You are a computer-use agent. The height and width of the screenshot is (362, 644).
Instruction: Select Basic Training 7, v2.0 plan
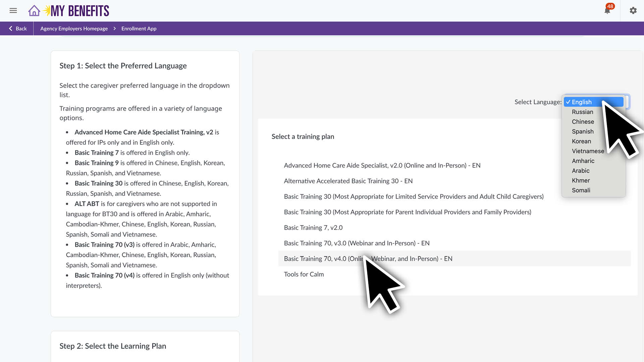313,228
